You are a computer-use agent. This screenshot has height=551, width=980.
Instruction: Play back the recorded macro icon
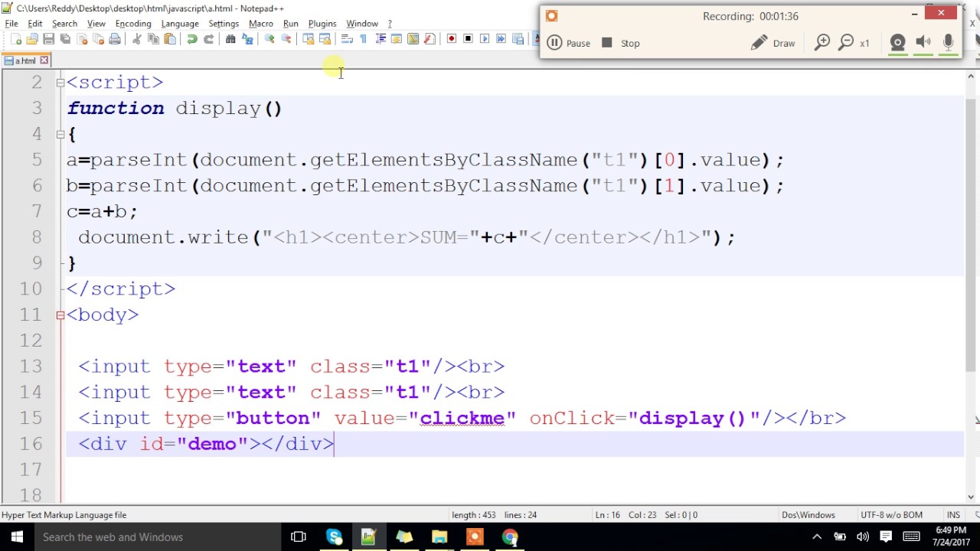coord(485,39)
